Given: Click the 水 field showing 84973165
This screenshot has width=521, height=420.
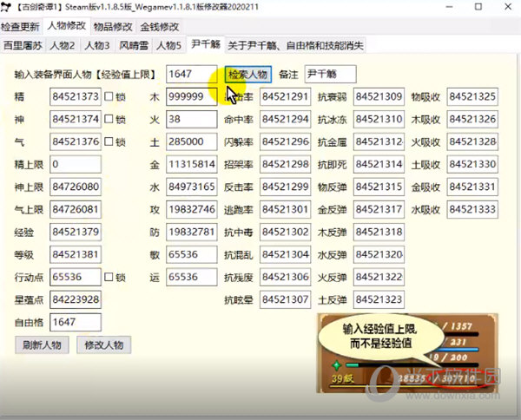Looking at the screenshot, I should click(x=192, y=187).
